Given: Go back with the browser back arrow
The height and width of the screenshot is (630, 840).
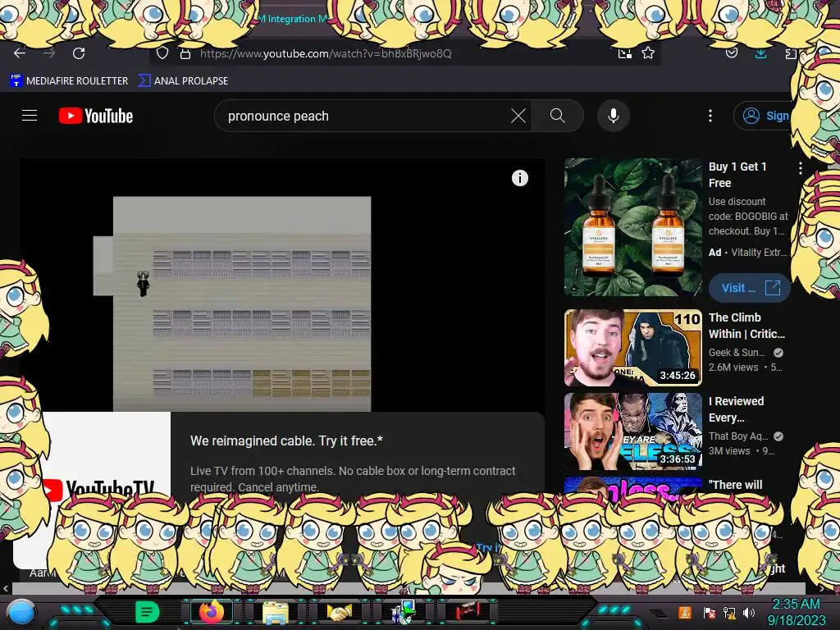Looking at the screenshot, I should tap(20, 53).
